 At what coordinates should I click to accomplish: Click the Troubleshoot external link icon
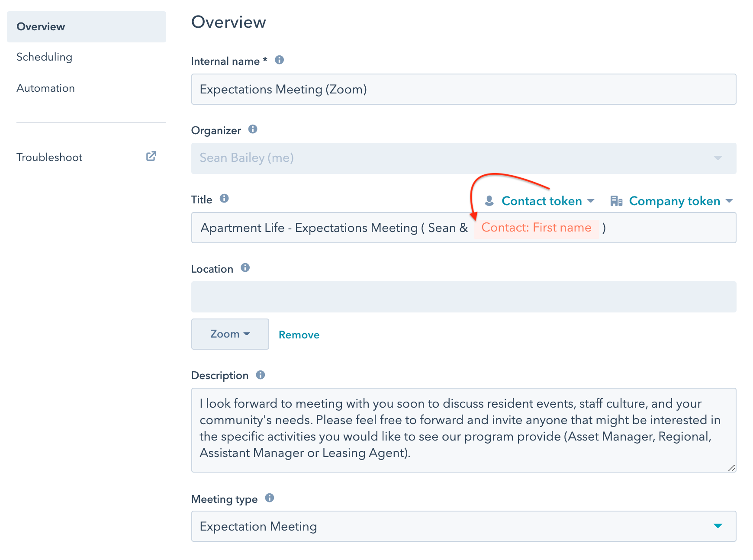(x=151, y=156)
